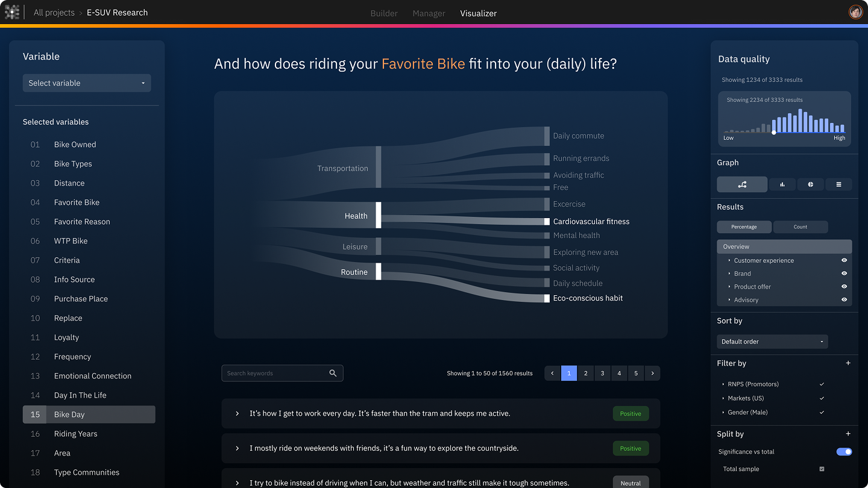This screenshot has width=868, height=488.
Task: Click the keyword search magnifier icon
Action: 333,373
